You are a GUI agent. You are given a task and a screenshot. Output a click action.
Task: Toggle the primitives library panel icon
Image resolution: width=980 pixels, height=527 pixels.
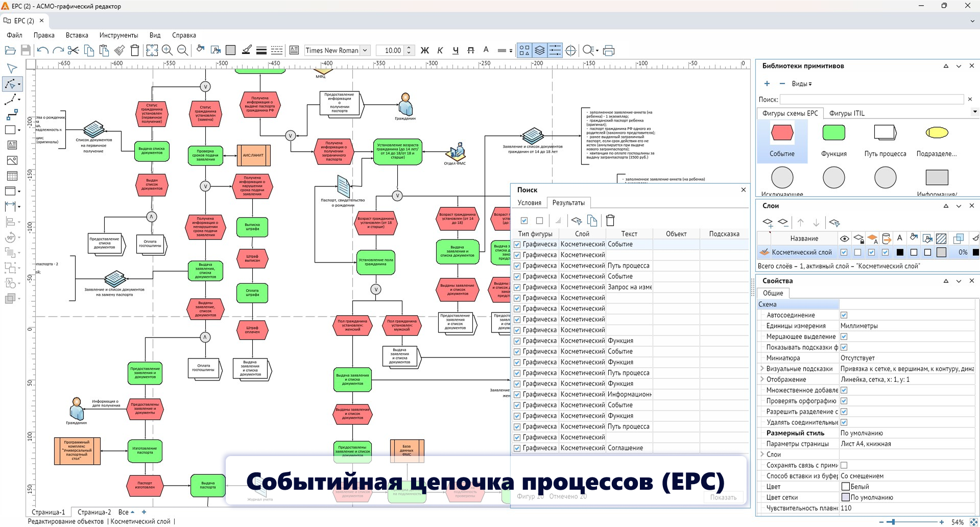point(524,50)
